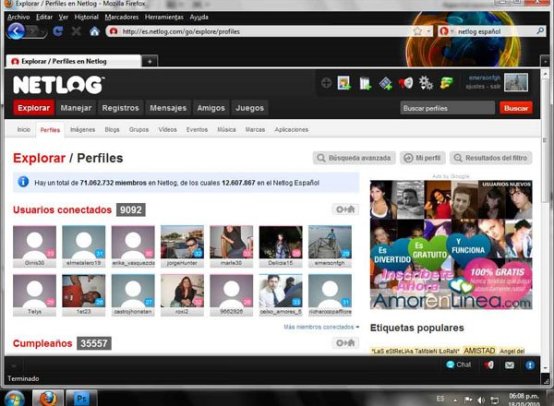Toggle the filter switch beside Cumpleaños

[x=345, y=343]
